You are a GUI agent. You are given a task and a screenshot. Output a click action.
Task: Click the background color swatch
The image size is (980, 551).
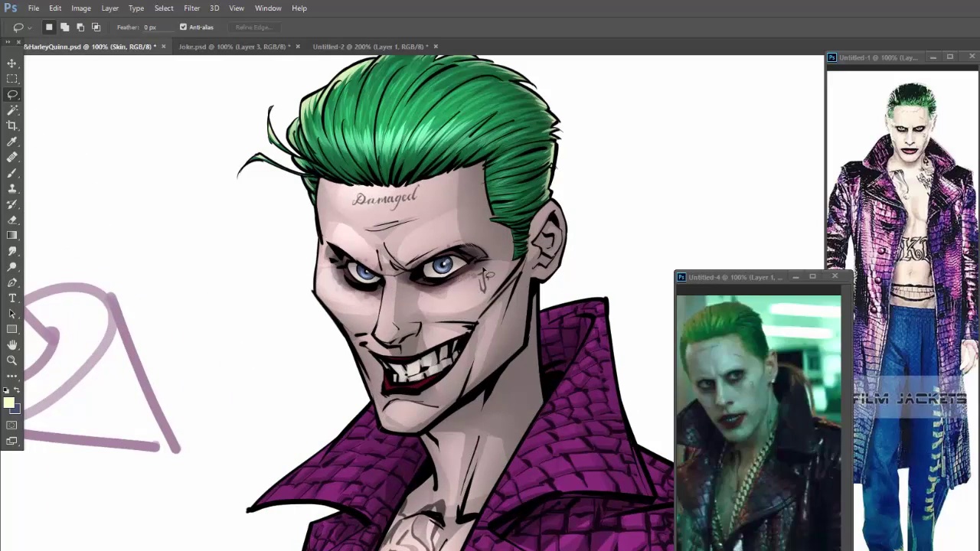point(16,409)
